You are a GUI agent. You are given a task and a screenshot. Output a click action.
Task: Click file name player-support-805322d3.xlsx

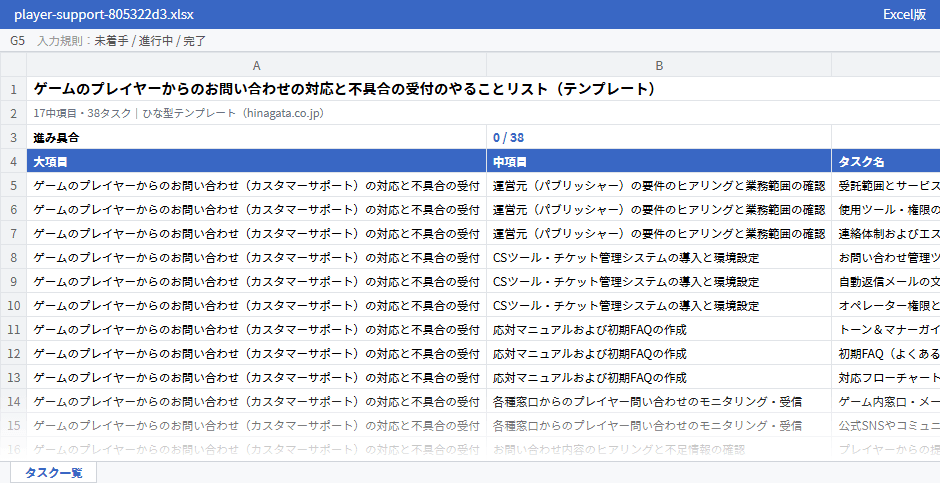tap(104, 14)
